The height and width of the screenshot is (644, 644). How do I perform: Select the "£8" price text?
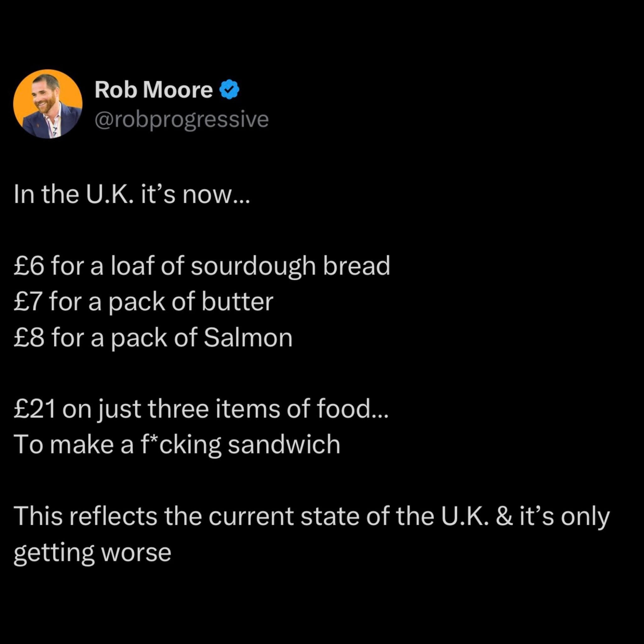[x=29, y=338]
